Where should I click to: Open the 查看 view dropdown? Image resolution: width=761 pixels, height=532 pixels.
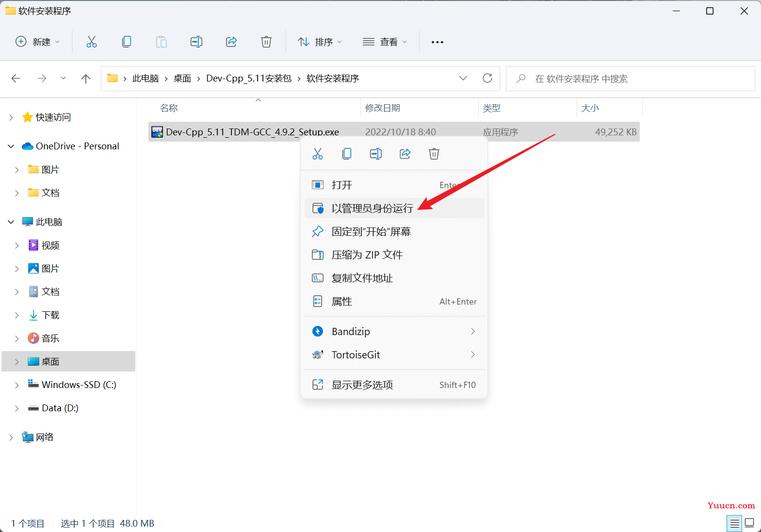385,42
